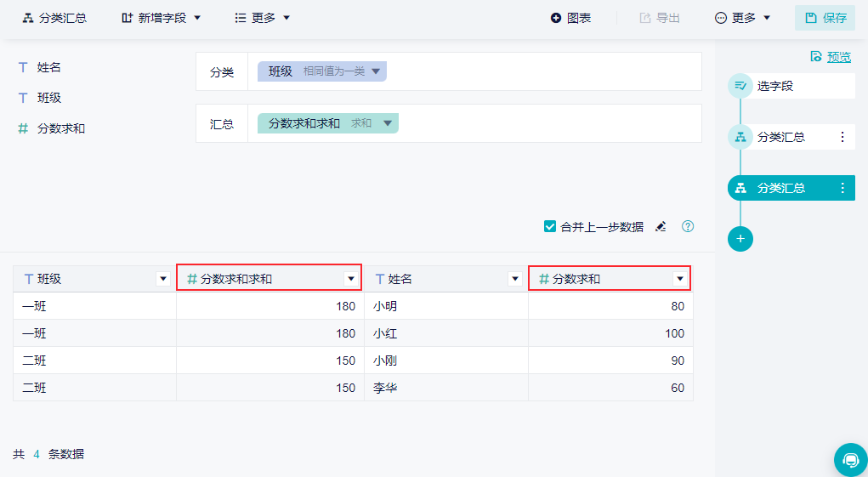
Task: Open the 分数求和求和 aggregation dropdown
Action: click(x=388, y=123)
